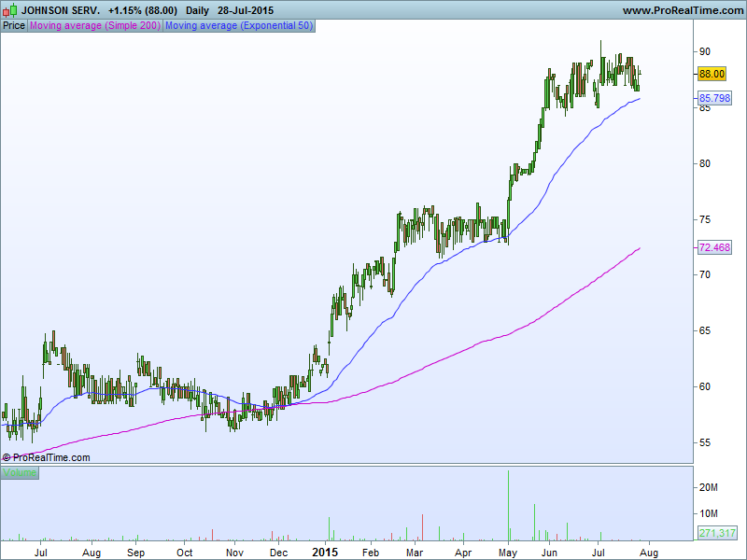Viewport: 747px width, 560px height.
Task: Open Moving average (Exponential 50) indicator label
Action: pyautogui.click(x=239, y=26)
